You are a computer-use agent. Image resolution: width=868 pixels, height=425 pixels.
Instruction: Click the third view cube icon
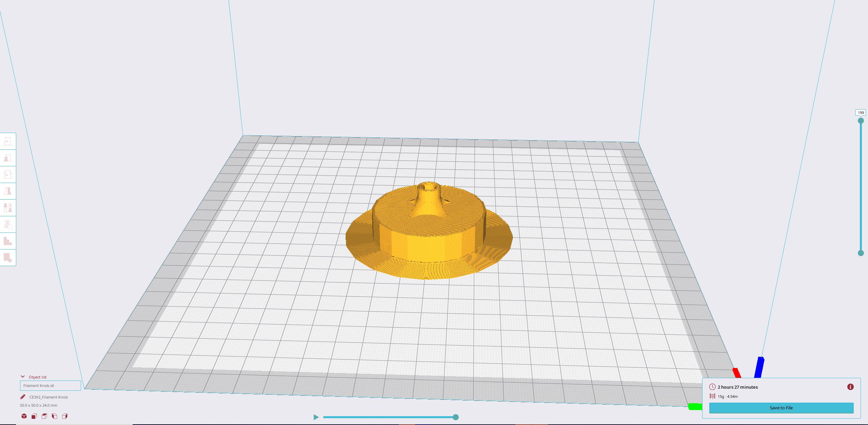(x=44, y=416)
